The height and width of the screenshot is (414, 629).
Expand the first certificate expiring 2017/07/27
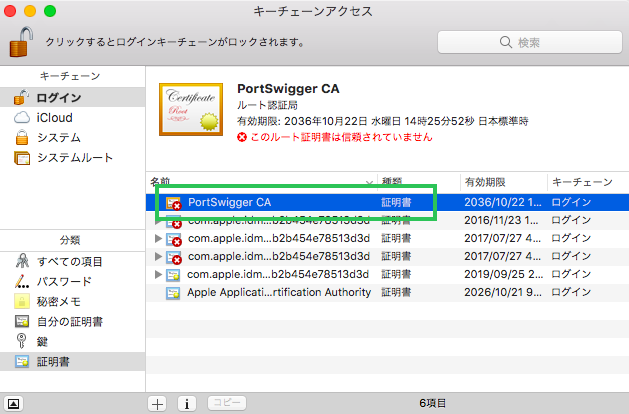coord(158,238)
